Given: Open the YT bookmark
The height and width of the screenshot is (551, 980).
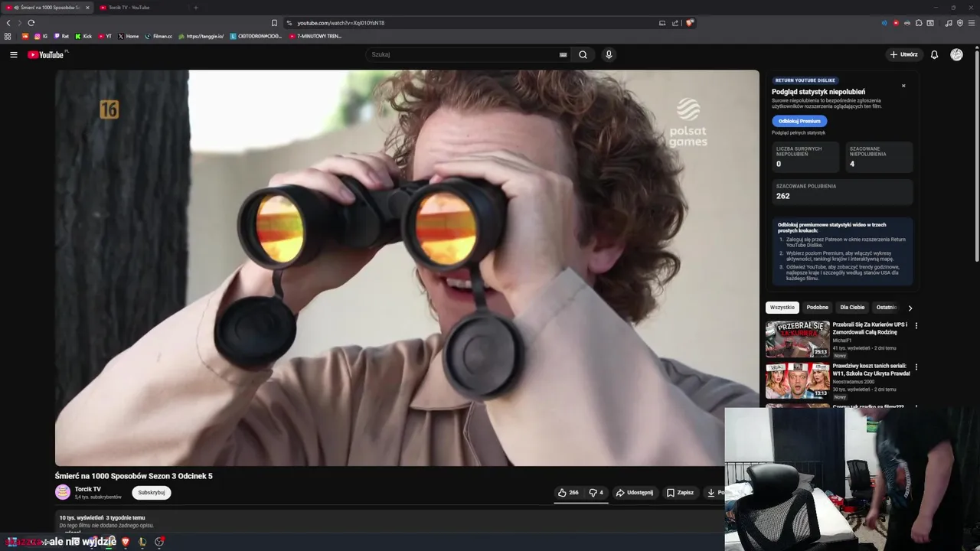Looking at the screenshot, I should 105,36.
